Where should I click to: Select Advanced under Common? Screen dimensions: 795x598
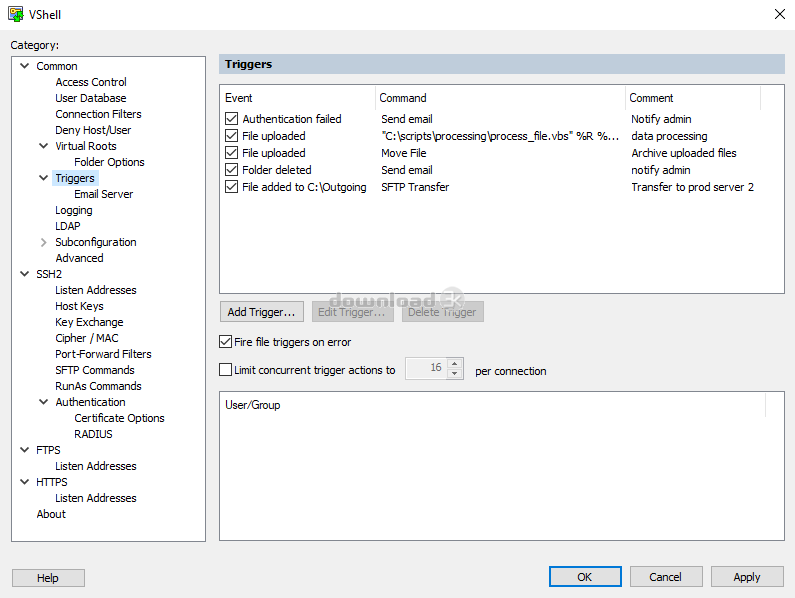click(x=79, y=258)
